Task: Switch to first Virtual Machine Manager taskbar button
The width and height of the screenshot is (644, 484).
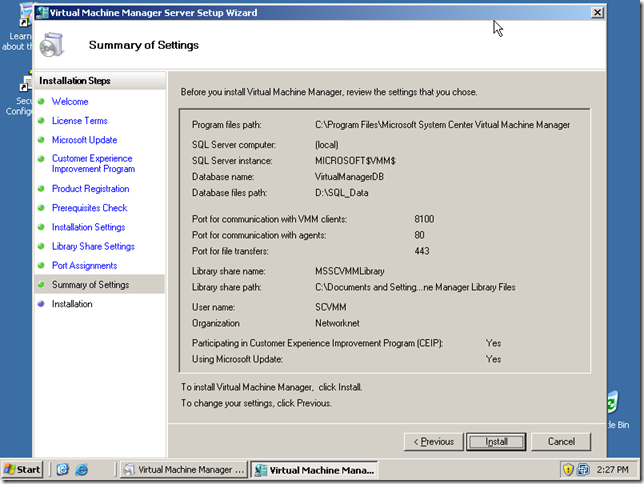Action: pos(184,470)
